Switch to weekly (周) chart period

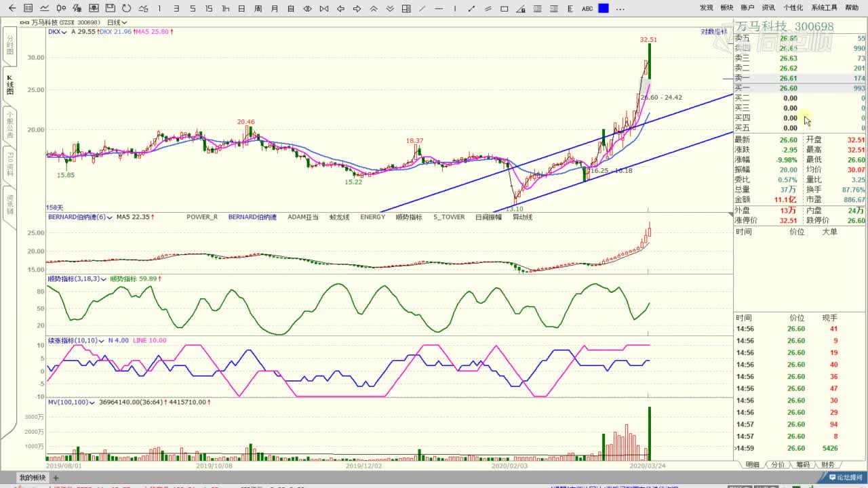coord(258,8)
